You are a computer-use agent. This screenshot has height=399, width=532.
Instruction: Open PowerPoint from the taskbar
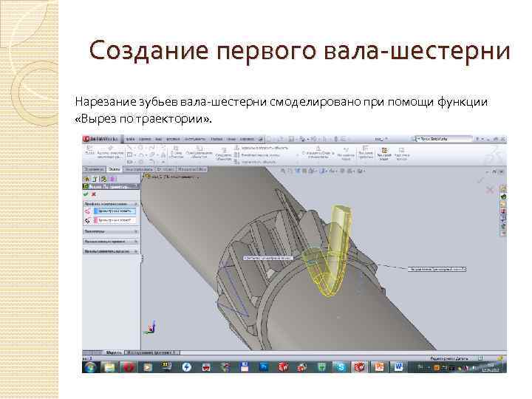pyautogui.click(x=379, y=367)
